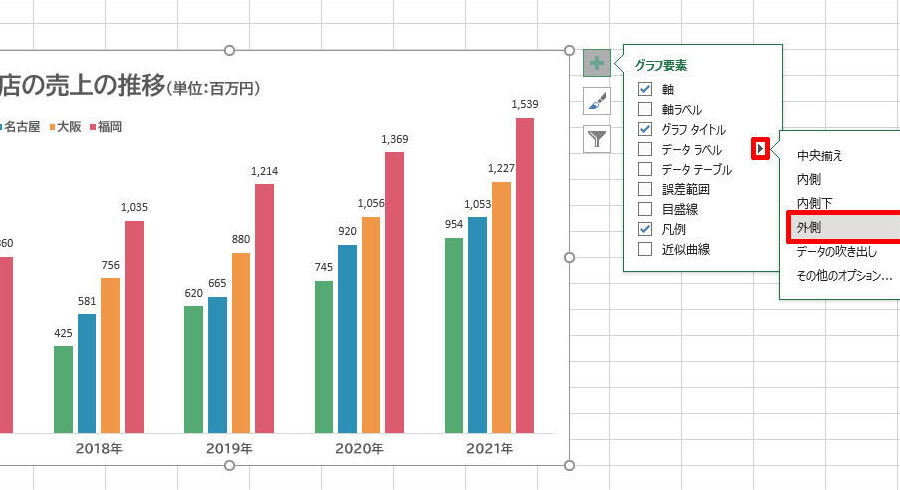Enable the 軸ラベル checkbox
This screenshot has width=900, height=490.
point(645,109)
